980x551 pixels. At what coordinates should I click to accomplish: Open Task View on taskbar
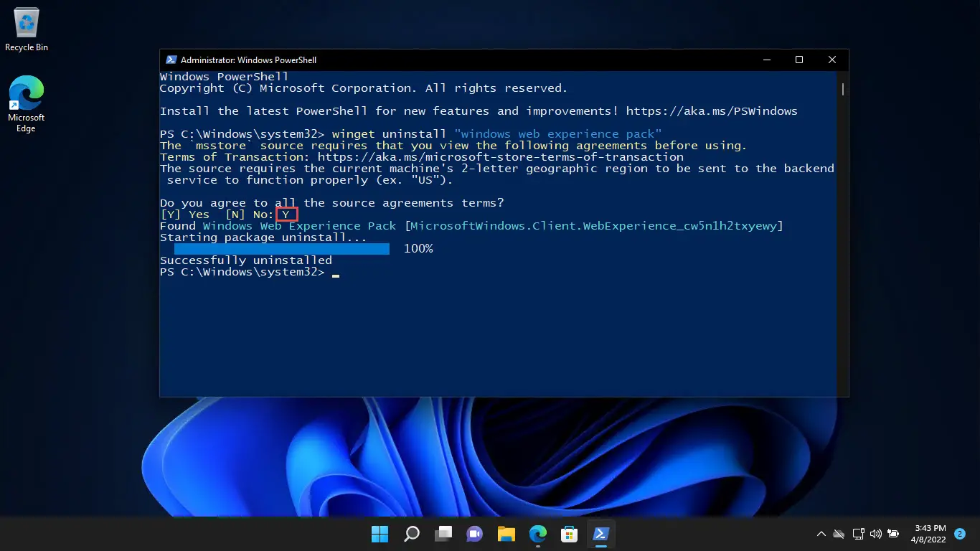(443, 534)
